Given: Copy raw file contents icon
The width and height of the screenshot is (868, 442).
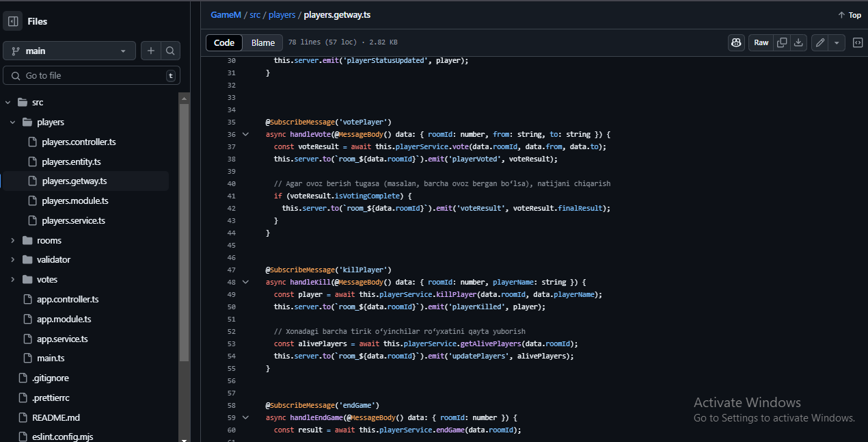Looking at the screenshot, I should [782, 42].
